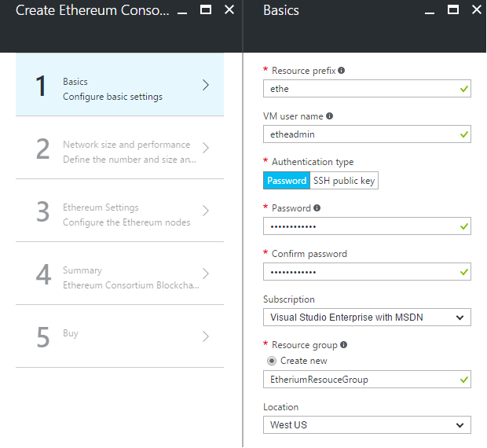Minimize the Basics blade
The height and width of the screenshot is (448, 487).
(x=430, y=10)
